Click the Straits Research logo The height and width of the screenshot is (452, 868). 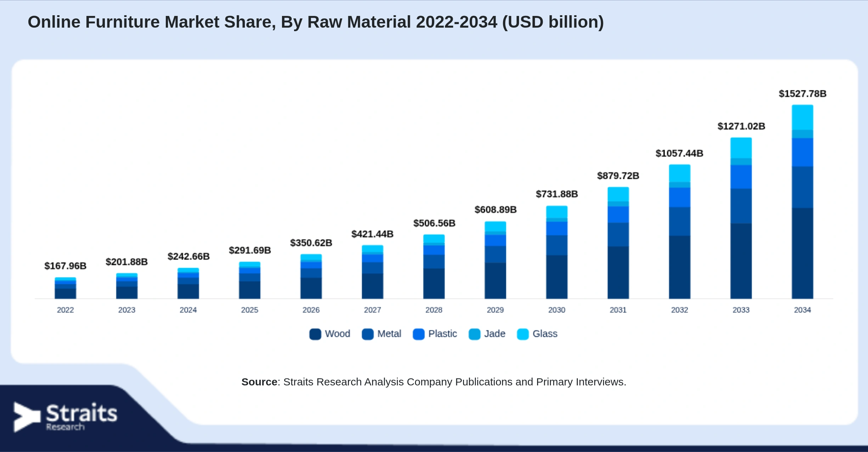coord(65,417)
